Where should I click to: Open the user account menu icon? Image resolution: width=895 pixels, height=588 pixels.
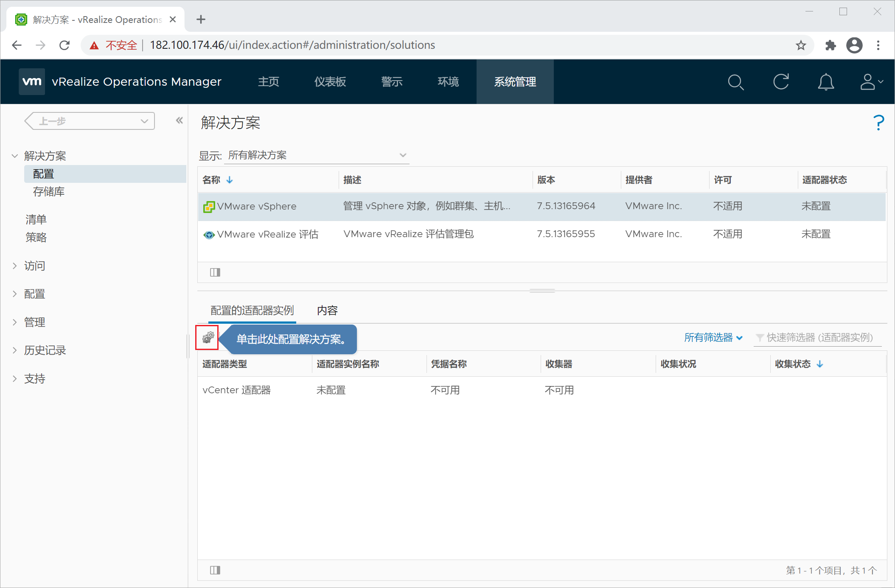(871, 82)
